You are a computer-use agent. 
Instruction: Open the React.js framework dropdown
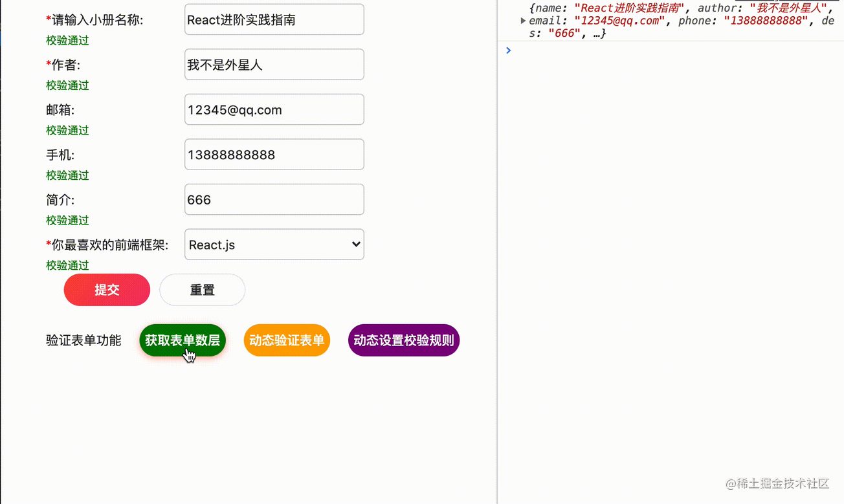pos(274,245)
